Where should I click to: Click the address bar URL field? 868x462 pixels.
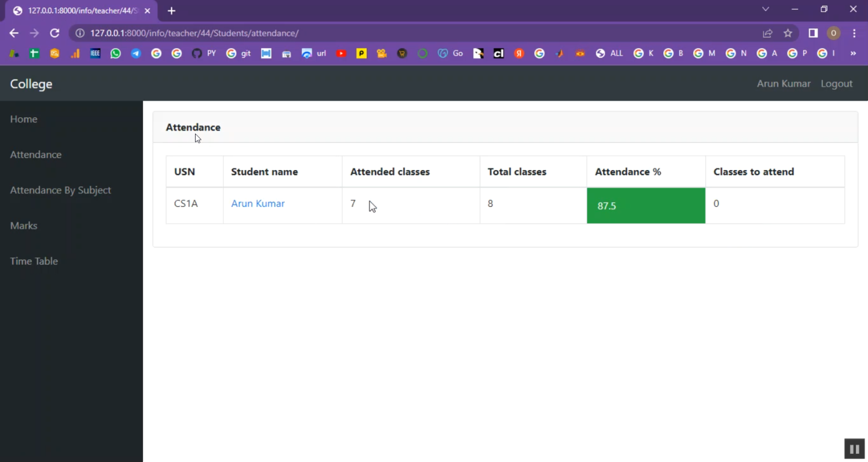[x=405, y=34]
